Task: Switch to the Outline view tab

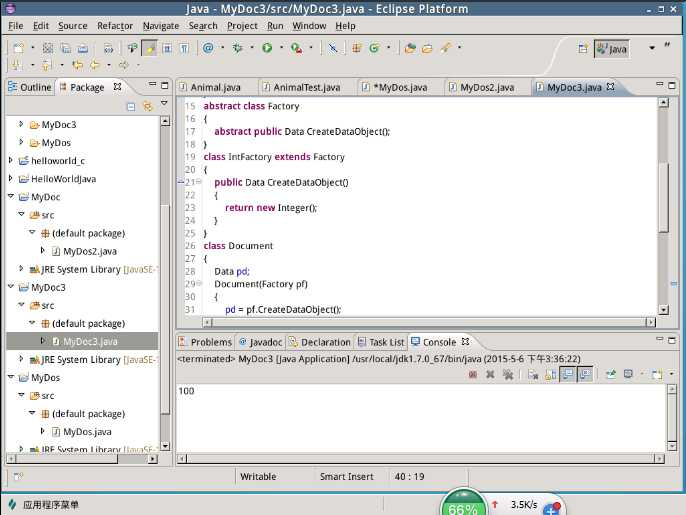Action: [x=30, y=87]
